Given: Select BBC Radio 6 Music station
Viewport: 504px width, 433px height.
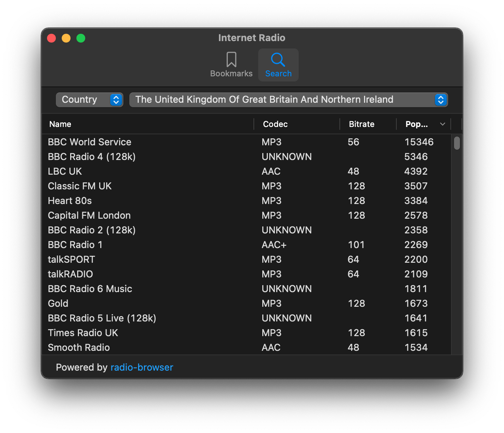Looking at the screenshot, I should click(x=246, y=289).
